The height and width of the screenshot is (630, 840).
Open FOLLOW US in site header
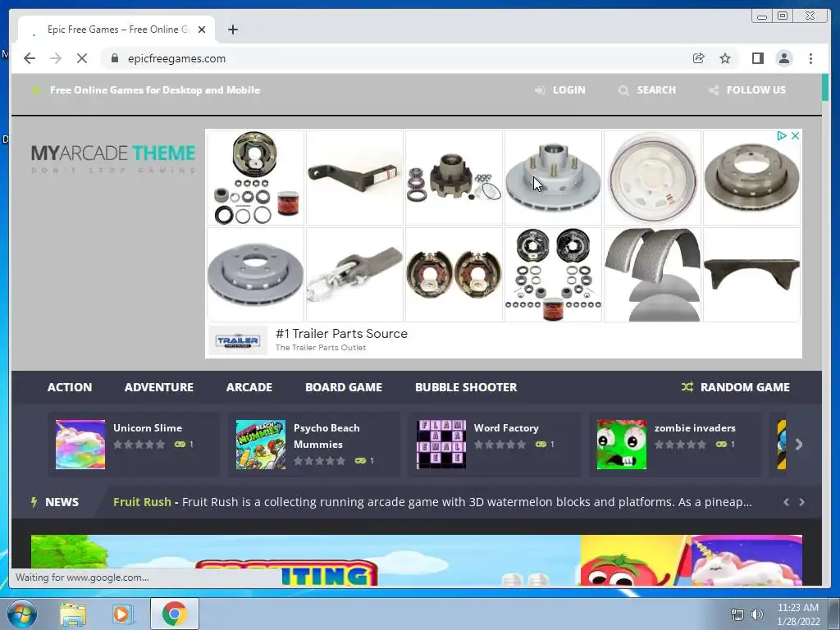tap(747, 90)
